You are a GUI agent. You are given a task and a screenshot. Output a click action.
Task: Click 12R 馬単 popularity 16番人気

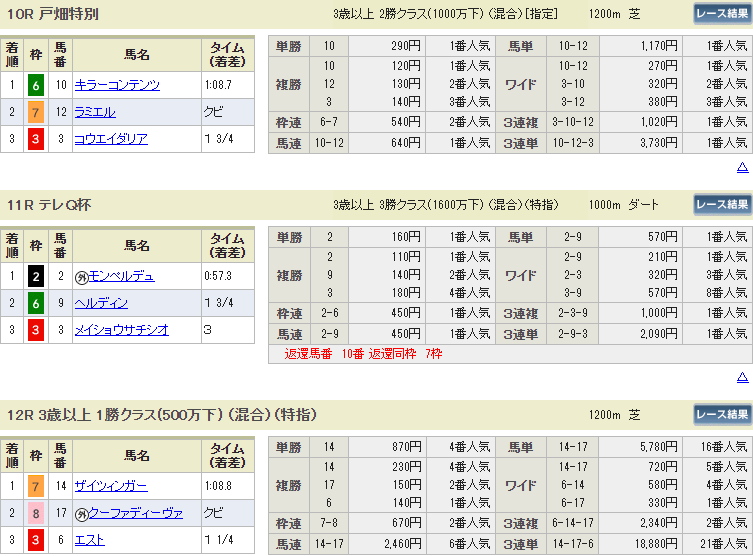[723, 447]
